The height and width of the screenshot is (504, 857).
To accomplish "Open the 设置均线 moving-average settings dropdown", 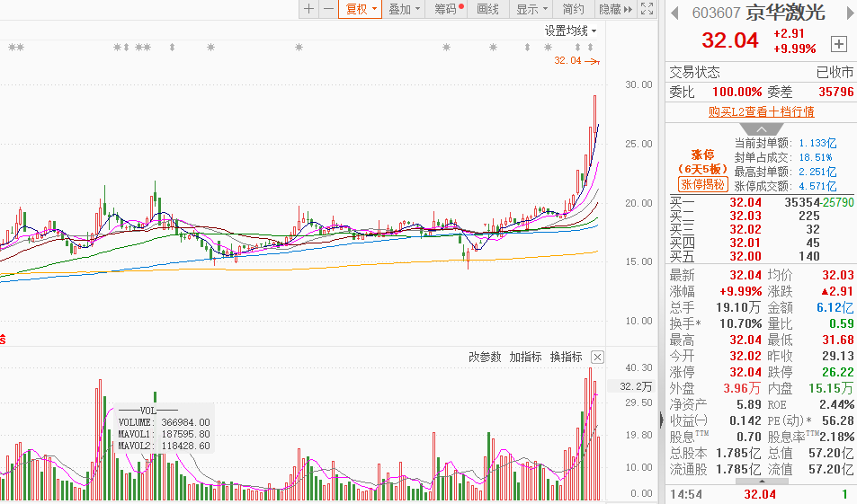I will [570, 31].
